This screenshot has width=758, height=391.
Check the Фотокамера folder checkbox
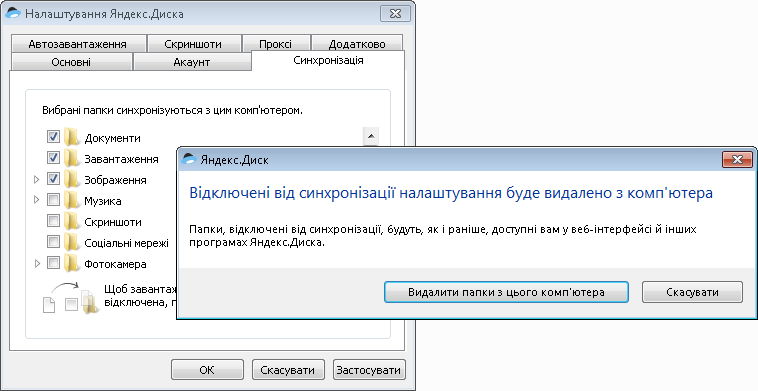[x=53, y=263]
